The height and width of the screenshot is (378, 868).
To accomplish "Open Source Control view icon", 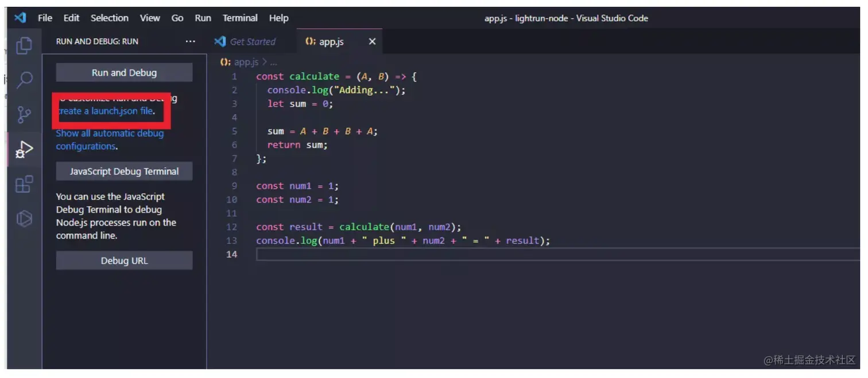I will 24,115.
